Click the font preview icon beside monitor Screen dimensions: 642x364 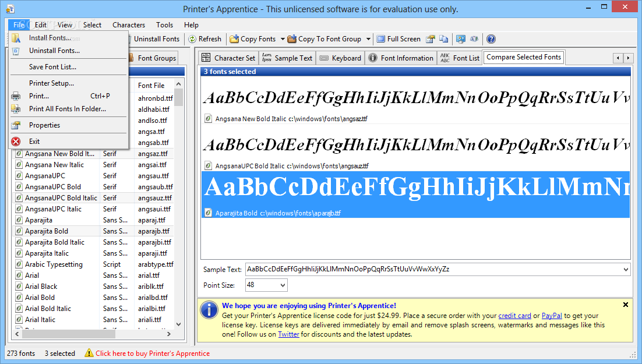pos(474,39)
